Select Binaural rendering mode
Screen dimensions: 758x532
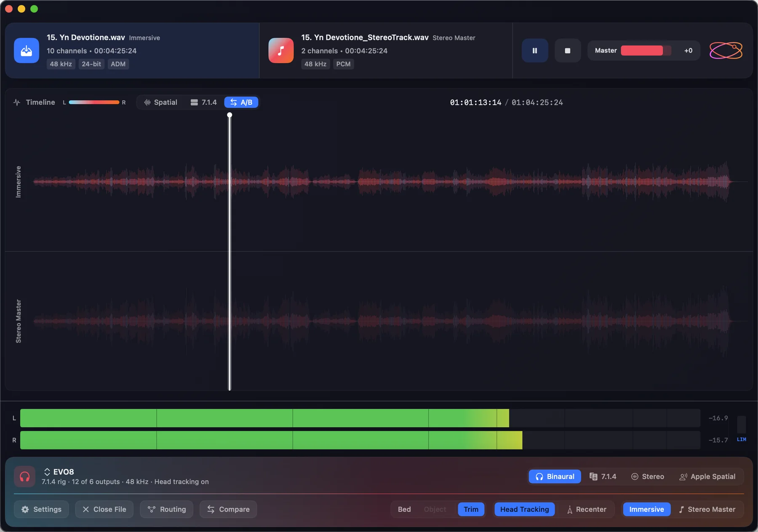(x=555, y=476)
